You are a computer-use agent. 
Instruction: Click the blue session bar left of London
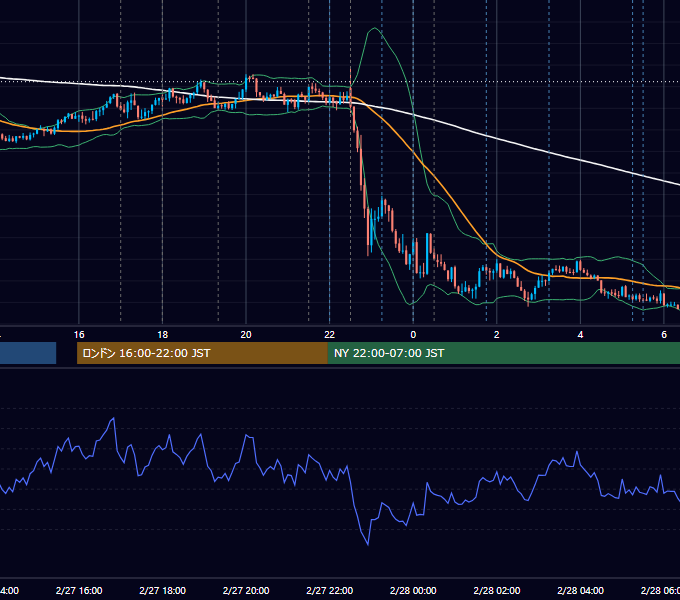tap(28, 353)
